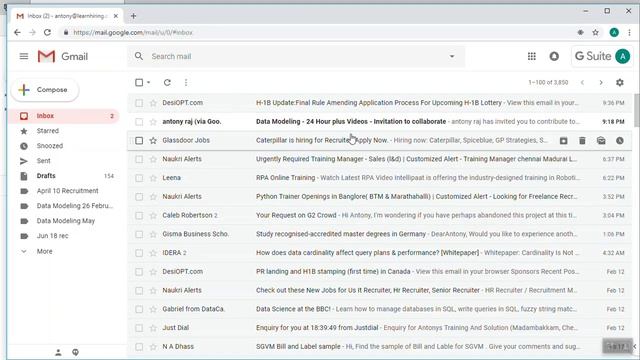Check the N A Dhass email checkbox

pos(139,347)
